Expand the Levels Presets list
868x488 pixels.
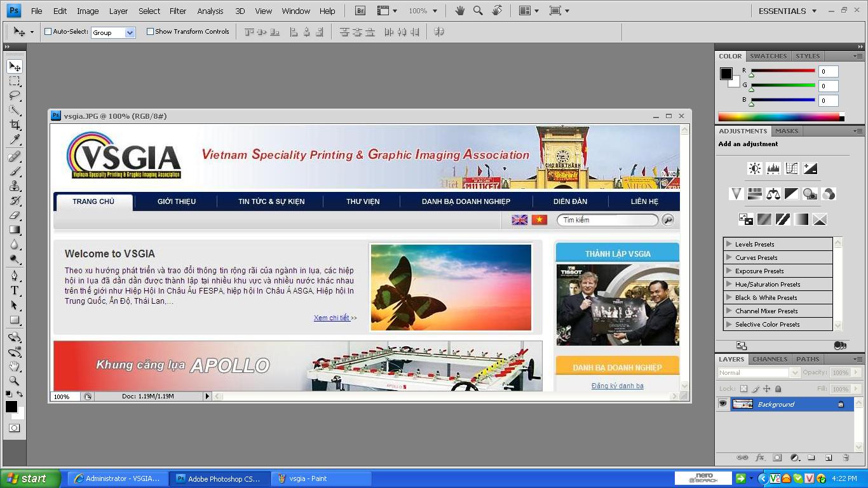[729, 244]
